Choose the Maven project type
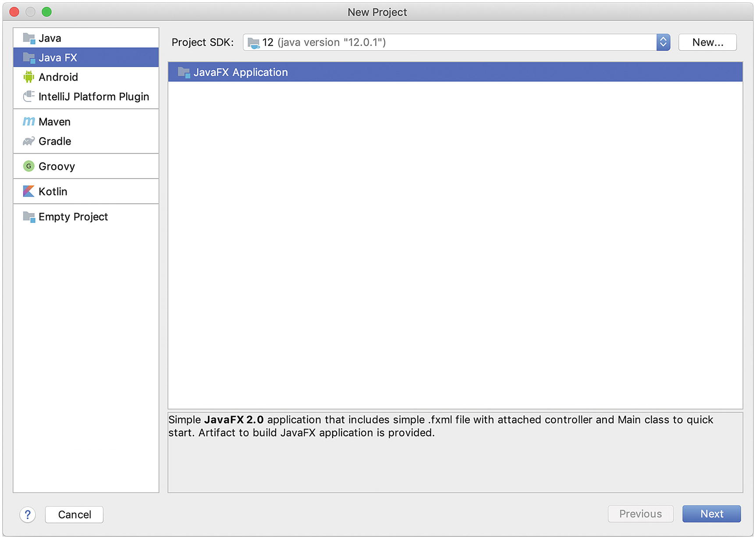The image size is (756, 539). (x=86, y=121)
